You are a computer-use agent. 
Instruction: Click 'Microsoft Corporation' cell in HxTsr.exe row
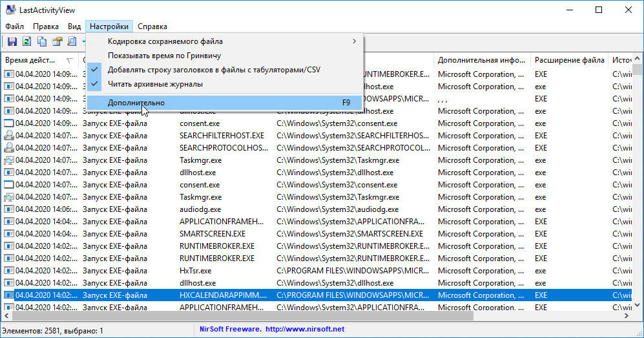[481, 271]
